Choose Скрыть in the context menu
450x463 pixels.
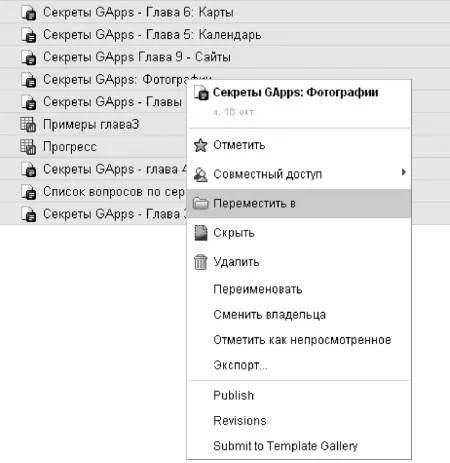click(299, 233)
